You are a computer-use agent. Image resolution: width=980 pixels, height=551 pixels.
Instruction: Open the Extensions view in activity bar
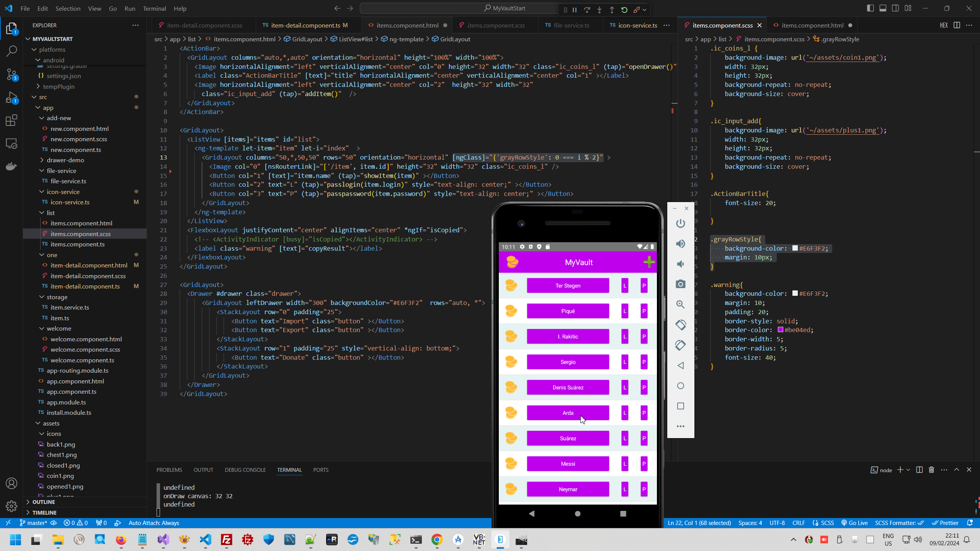click(x=11, y=120)
